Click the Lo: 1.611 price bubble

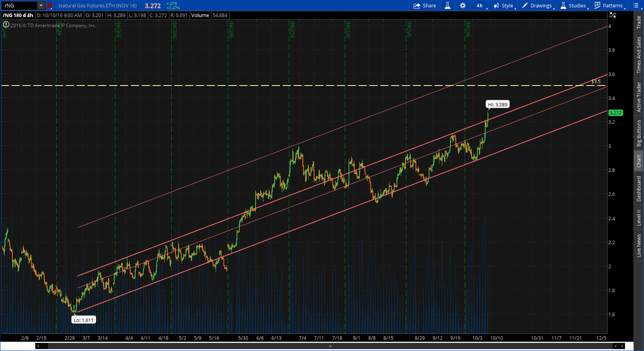tap(83, 320)
